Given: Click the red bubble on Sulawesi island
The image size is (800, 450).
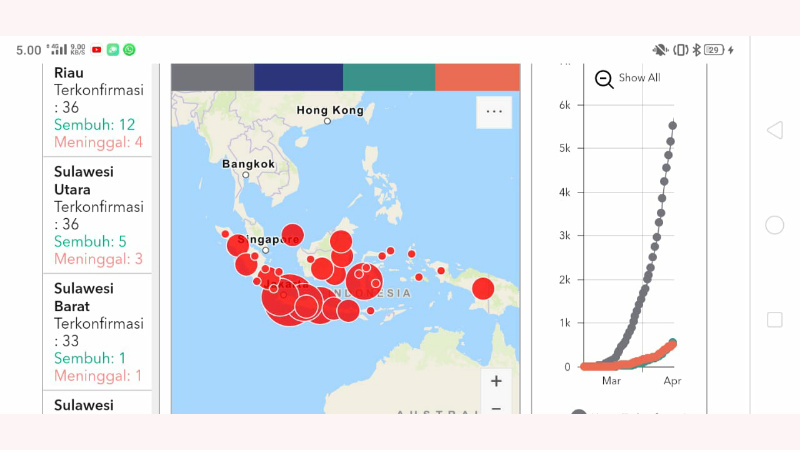Looking at the screenshot, I should click(364, 281).
